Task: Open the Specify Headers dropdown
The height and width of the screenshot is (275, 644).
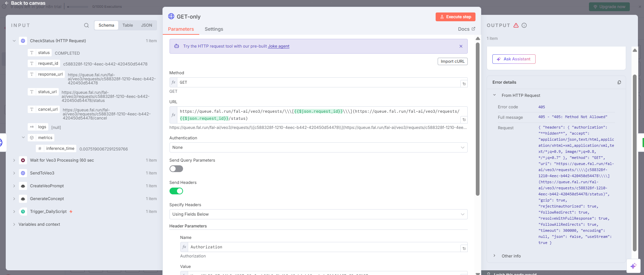Action: [x=318, y=214]
